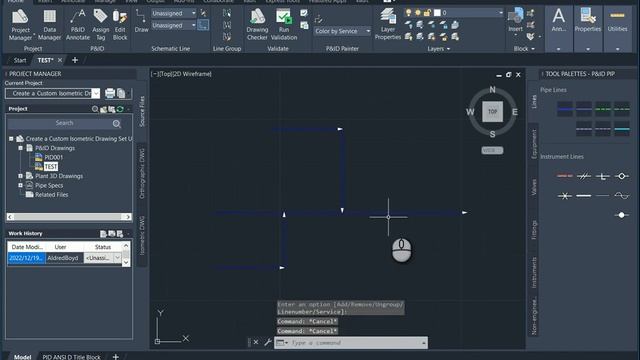Screen dimensions: 640x360
Task: Open the PID ANSI D Title Block layout tab
Action: (71, 356)
